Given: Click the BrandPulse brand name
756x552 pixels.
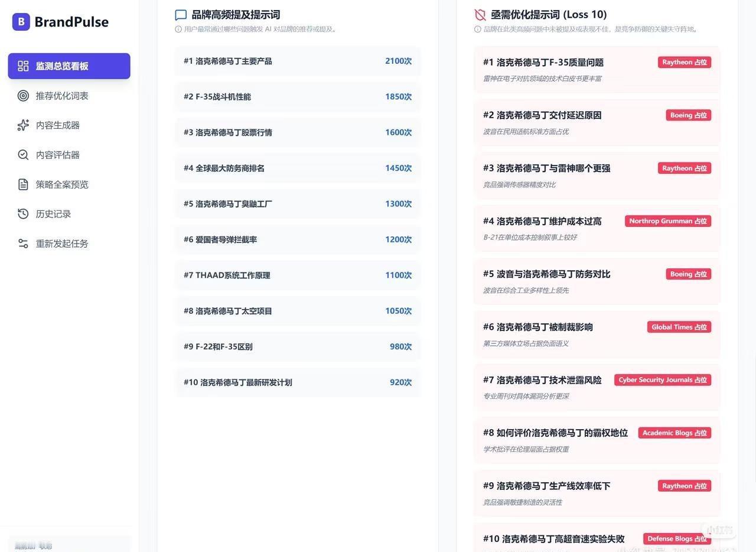Looking at the screenshot, I should tap(71, 22).
